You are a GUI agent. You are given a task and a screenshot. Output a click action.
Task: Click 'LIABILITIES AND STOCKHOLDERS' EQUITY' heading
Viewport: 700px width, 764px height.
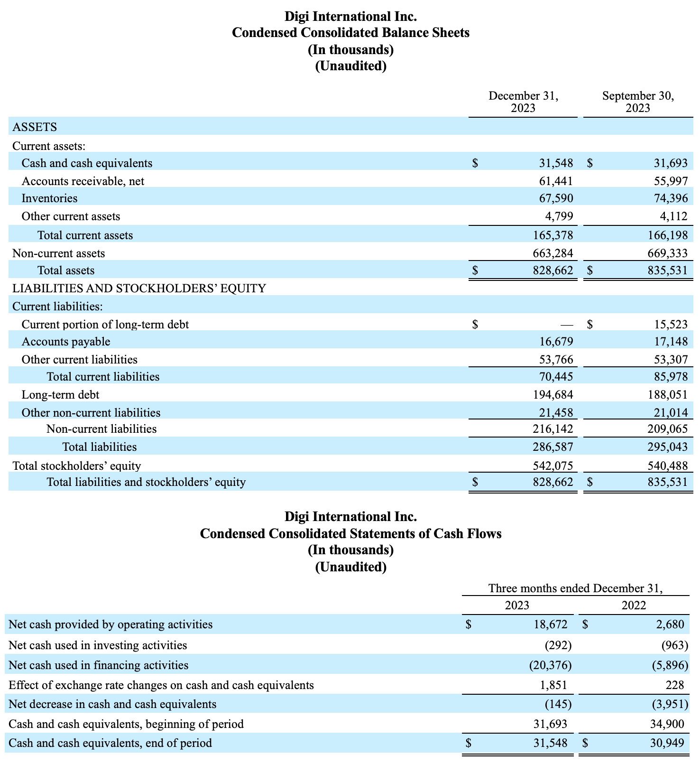tap(139, 289)
